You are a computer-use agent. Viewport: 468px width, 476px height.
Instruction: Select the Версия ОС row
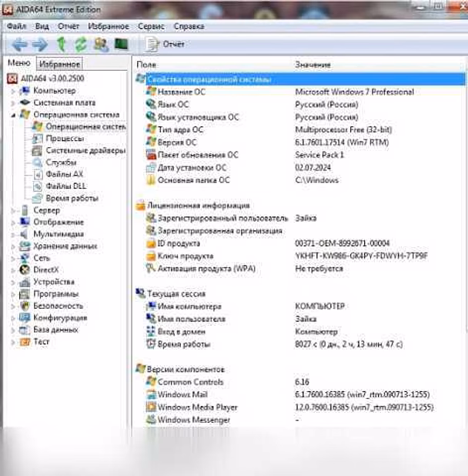(x=299, y=142)
